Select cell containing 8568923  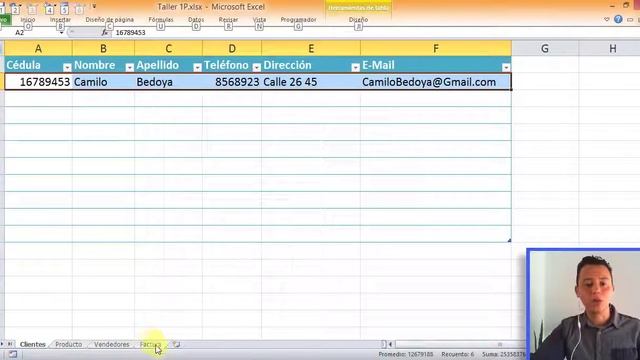click(x=232, y=82)
